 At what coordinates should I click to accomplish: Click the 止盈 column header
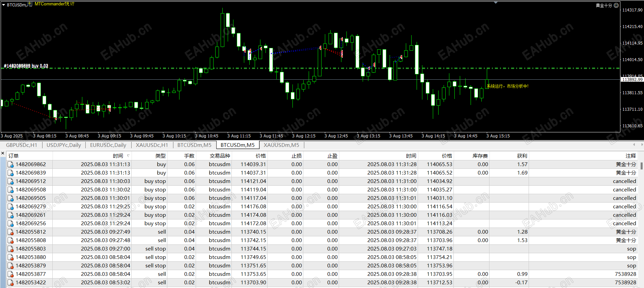(x=321, y=156)
